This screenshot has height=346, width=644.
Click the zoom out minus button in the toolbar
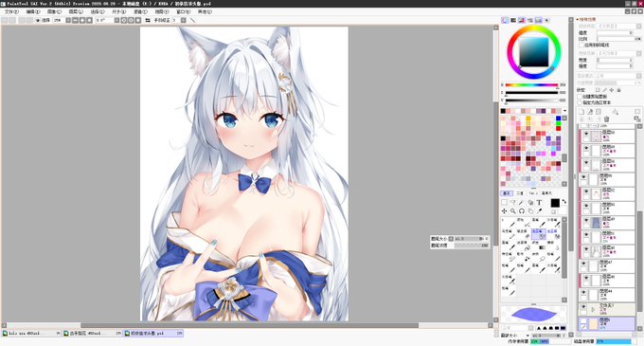tap(75, 20)
